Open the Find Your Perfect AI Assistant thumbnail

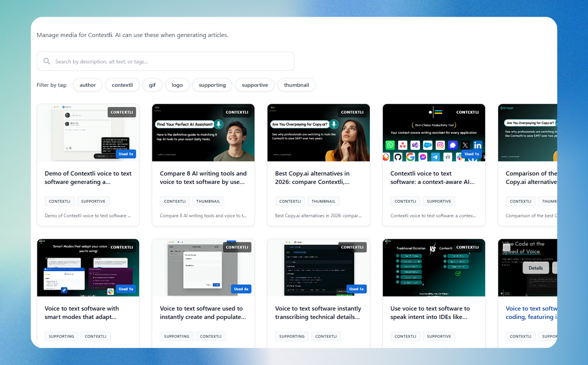[x=203, y=133]
